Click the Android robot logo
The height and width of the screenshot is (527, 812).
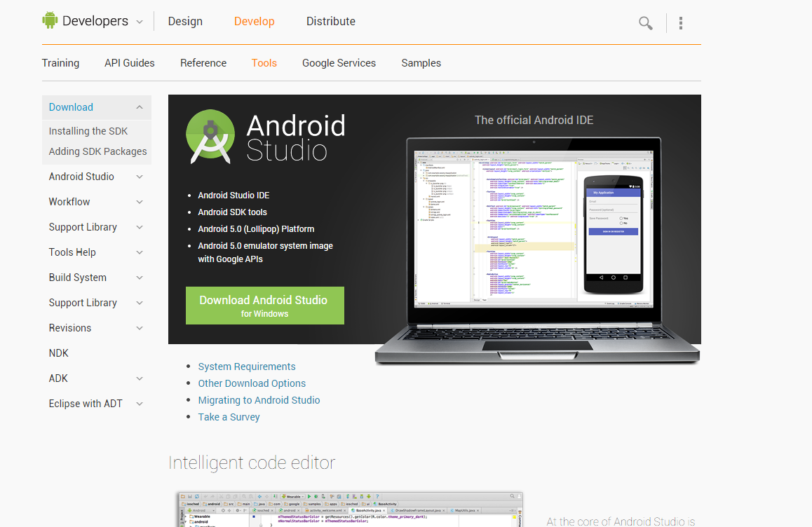(x=50, y=20)
